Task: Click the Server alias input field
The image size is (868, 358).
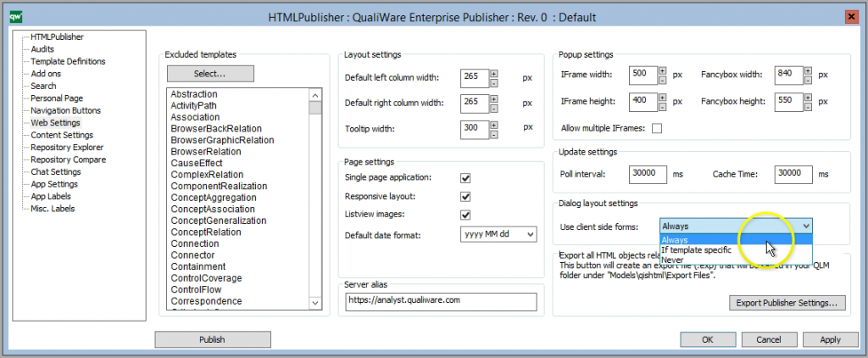Action: [x=441, y=301]
